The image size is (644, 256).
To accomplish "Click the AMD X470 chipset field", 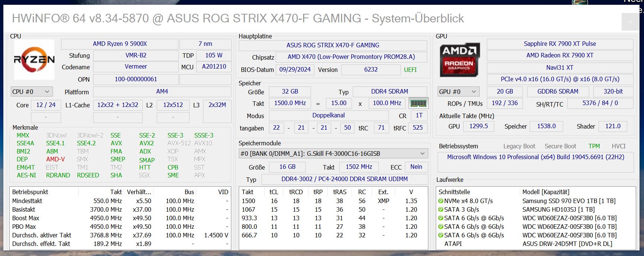I will coord(351,57).
